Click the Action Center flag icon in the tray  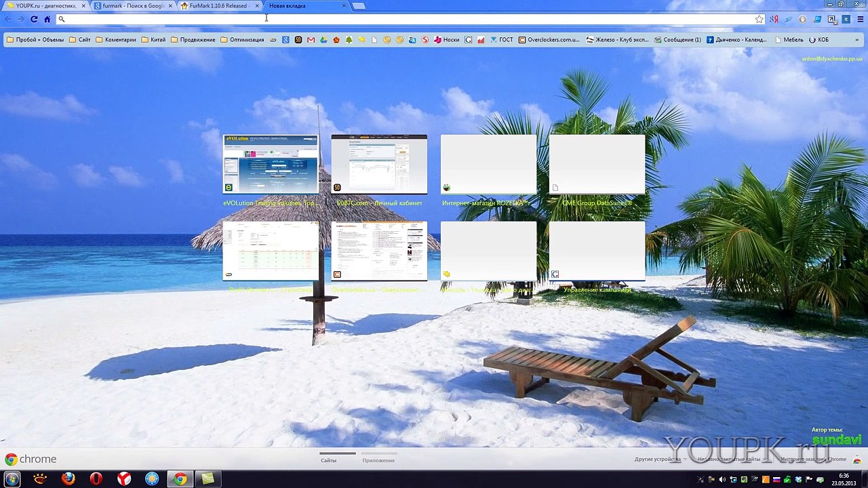click(809, 480)
